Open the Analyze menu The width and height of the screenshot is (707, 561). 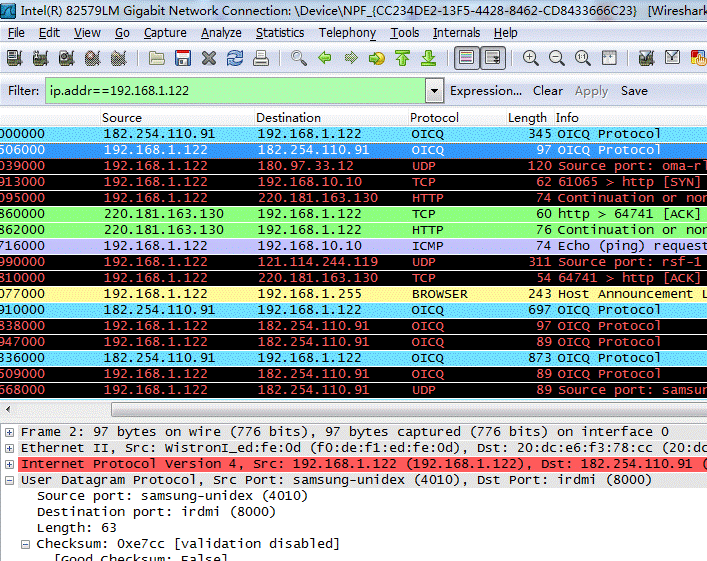coord(221,33)
